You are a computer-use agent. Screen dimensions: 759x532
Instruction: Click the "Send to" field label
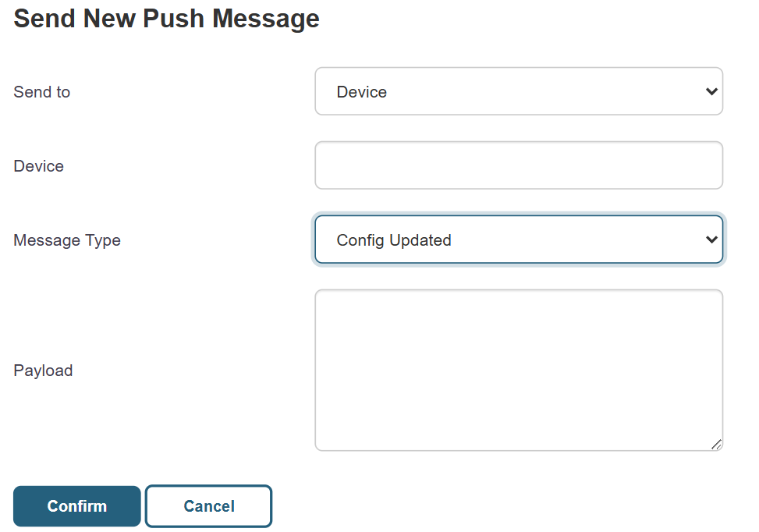(x=41, y=92)
